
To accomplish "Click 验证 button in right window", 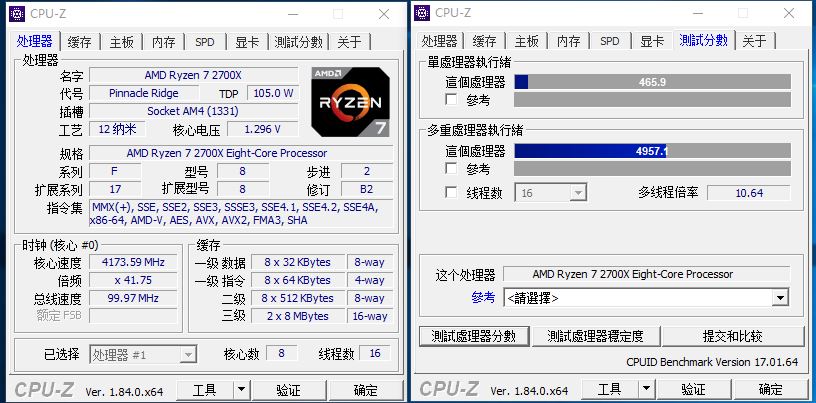I will (x=693, y=389).
